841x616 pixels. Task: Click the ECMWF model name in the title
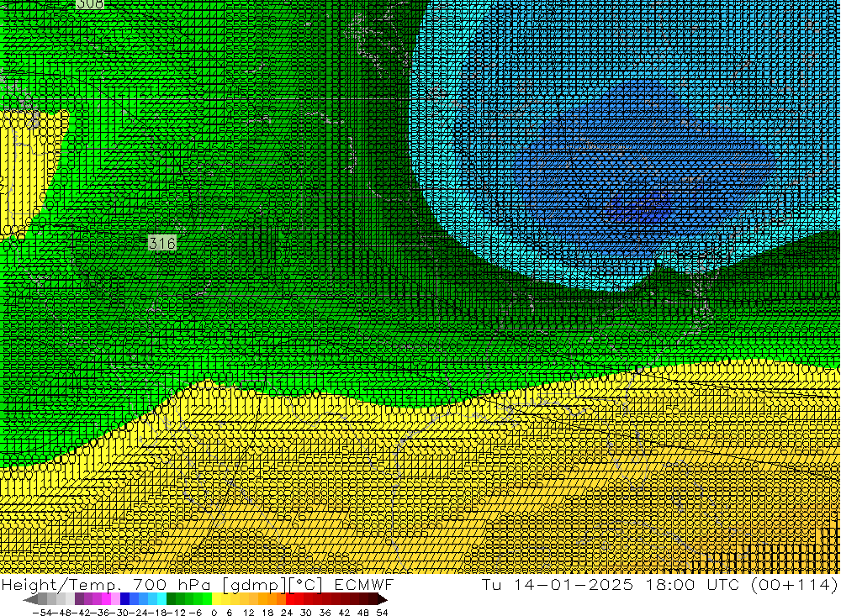point(363,584)
